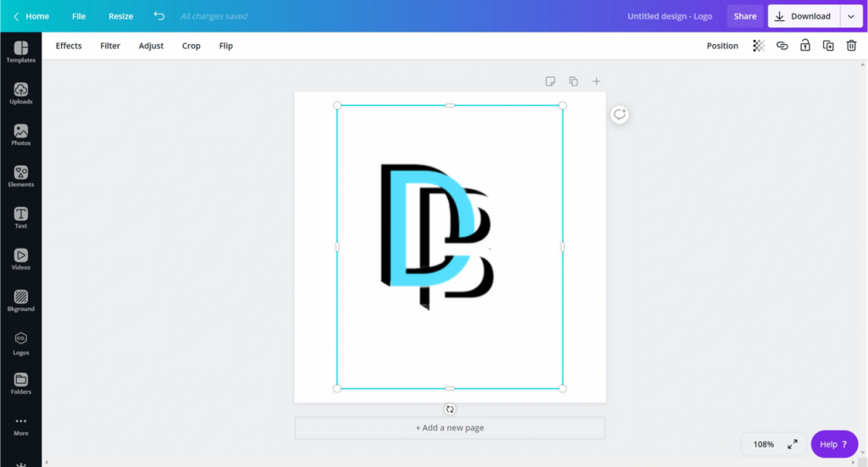Open the Position menu

pos(722,46)
